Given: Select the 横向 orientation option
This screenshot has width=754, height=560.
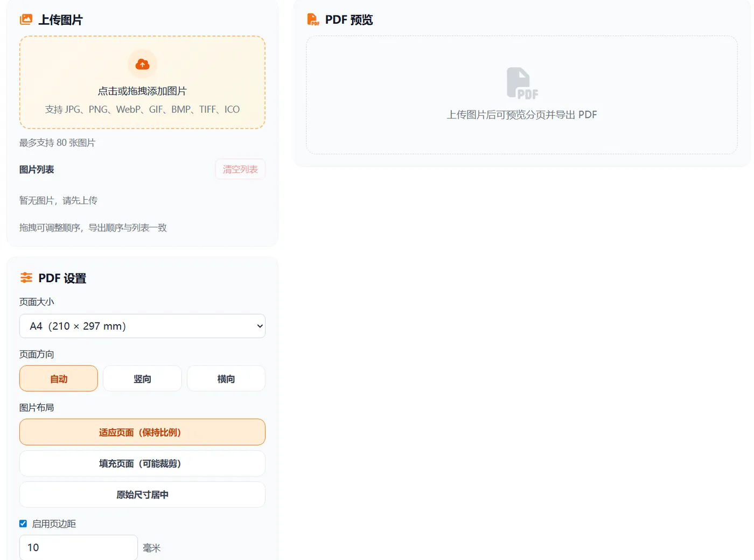Looking at the screenshot, I should [226, 378].
